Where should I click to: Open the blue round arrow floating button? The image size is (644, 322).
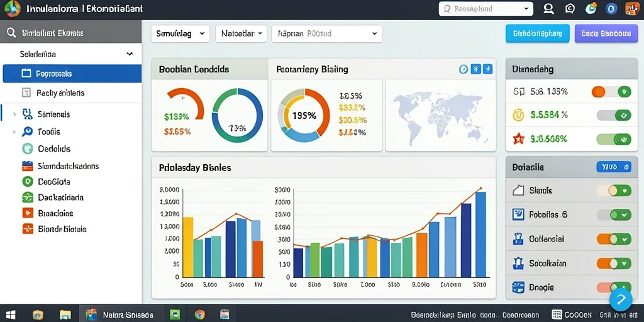click(x=621, y=299)
